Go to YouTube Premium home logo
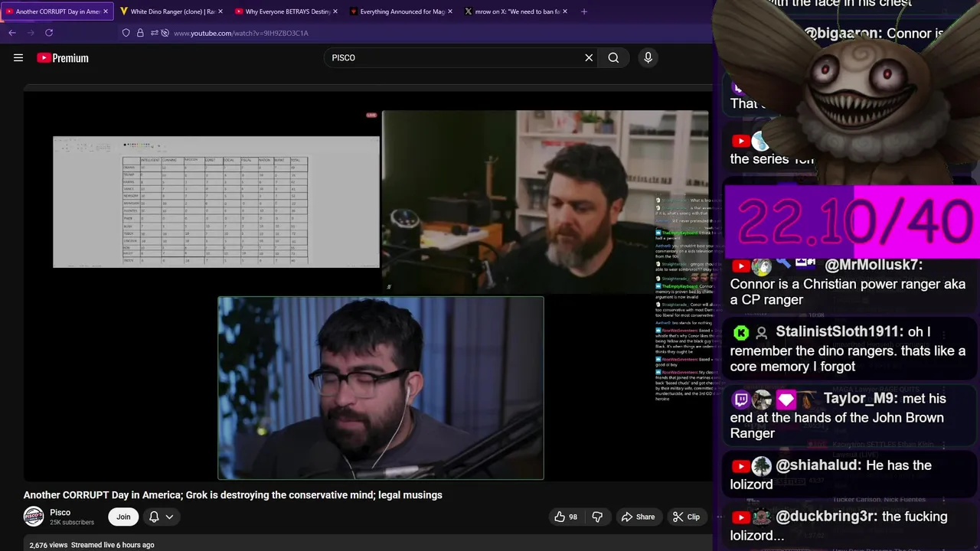The width and height of the screenshot is (980, 551). point(63,57)
